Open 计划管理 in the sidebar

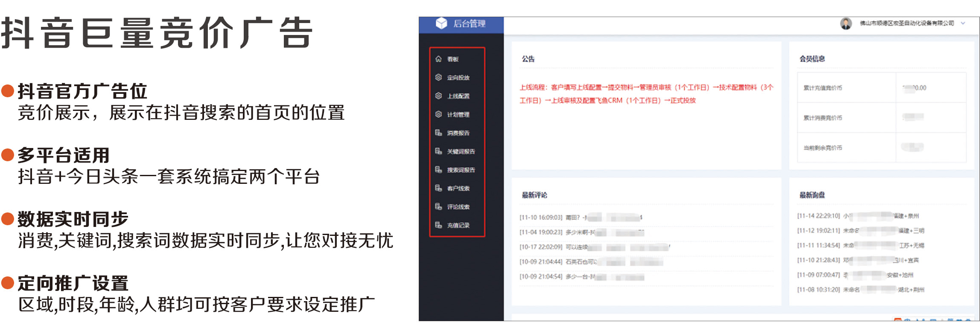[x=458, y=114]
